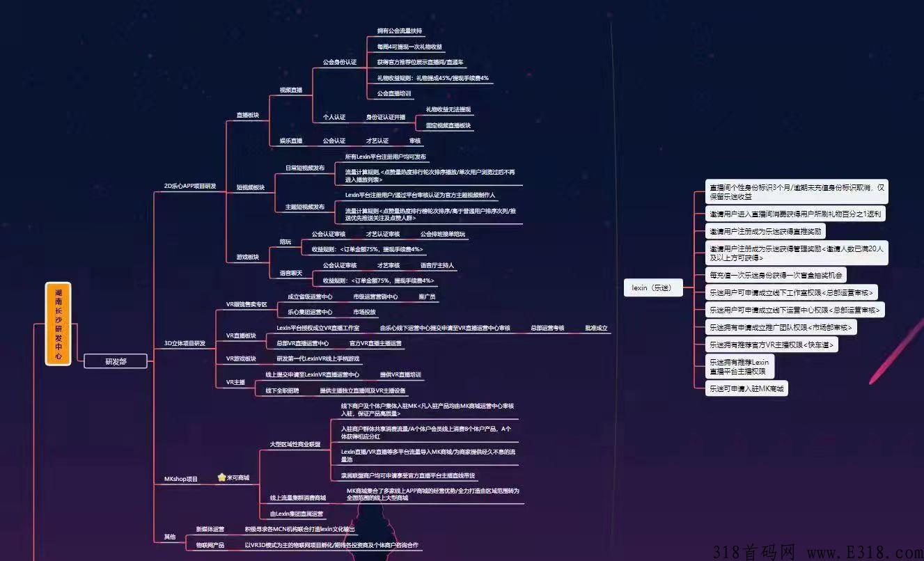924x561 pixels.
Task: Select the VR直播板块 node
Action: (241, 335)
